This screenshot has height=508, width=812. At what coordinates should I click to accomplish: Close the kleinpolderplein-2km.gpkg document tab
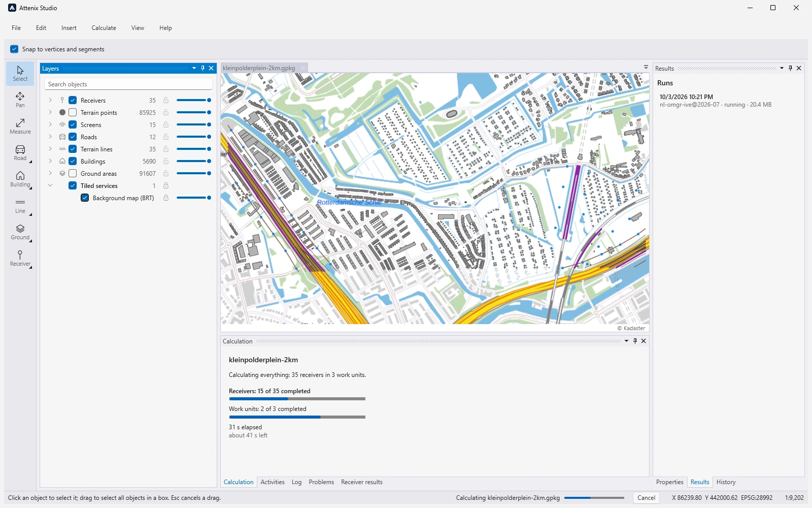(x=303, y=68)
